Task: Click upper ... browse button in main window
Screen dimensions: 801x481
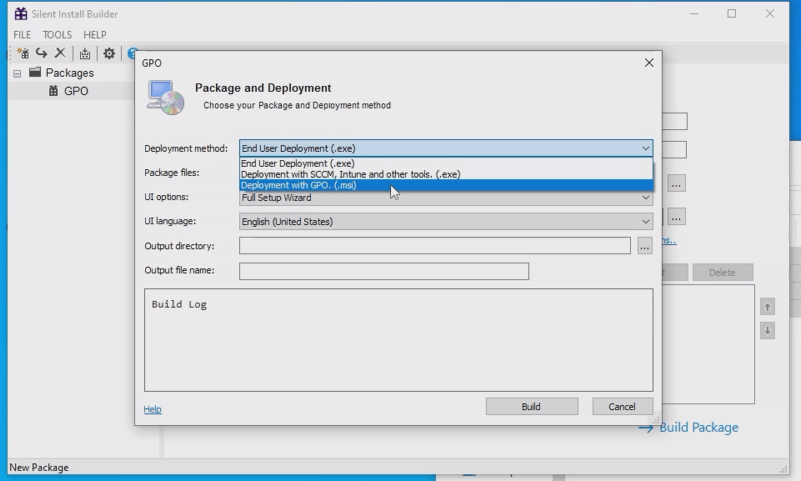Action: pyautogui.click(x=676, y=184)
